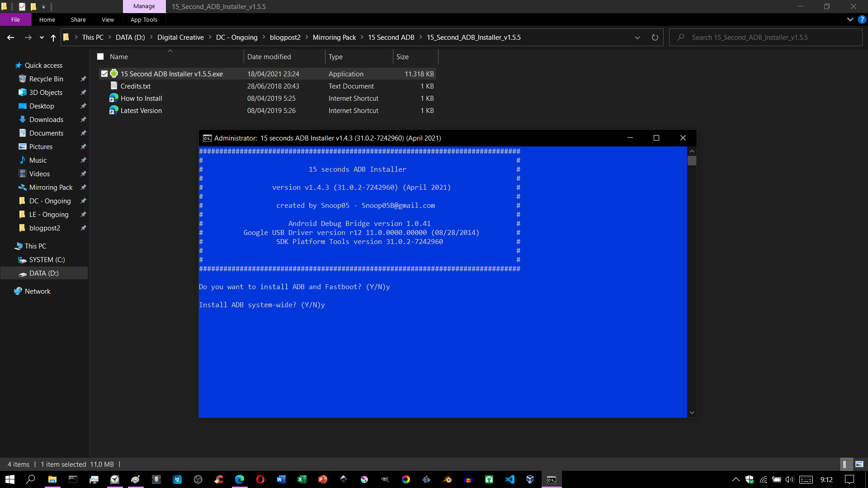This screenshot has width=868, height=488.
Task: Open Network in the navigation pane
Action: click(x=37, y=291)
